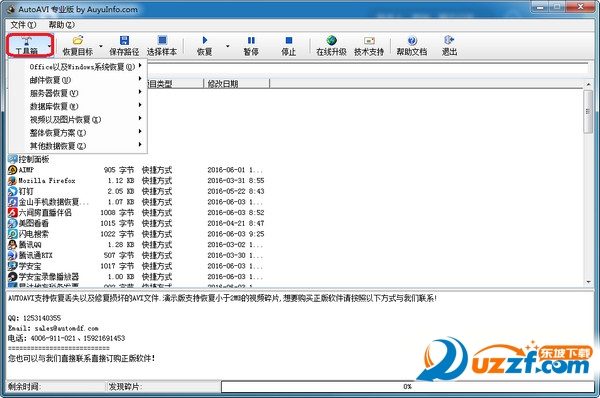Open the 帮助 menu
The height and width of the screenshot is (398, 600).
click(x=61, y=25)
